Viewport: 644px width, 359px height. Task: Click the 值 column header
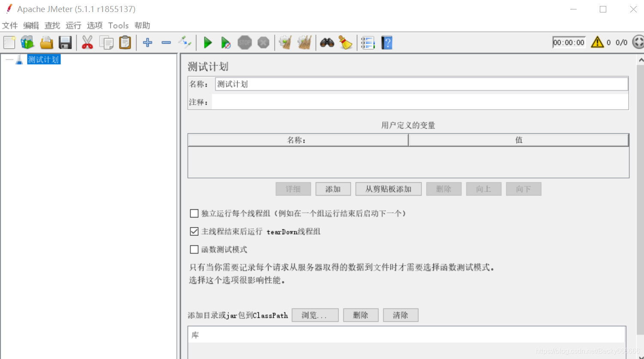point(519,140)
